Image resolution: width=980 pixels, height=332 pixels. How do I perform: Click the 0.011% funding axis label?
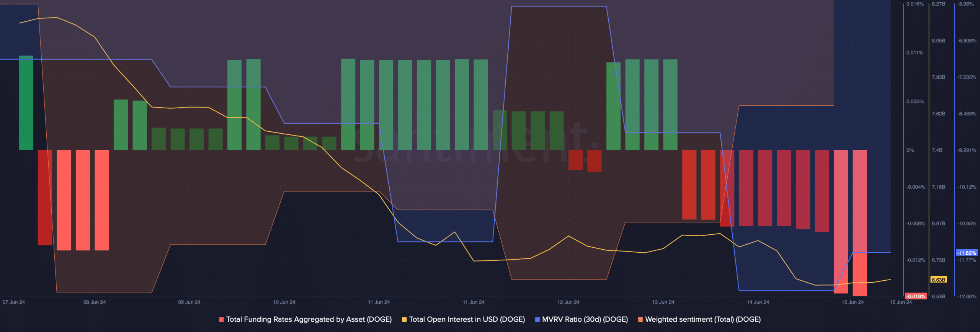coord(915,53)
